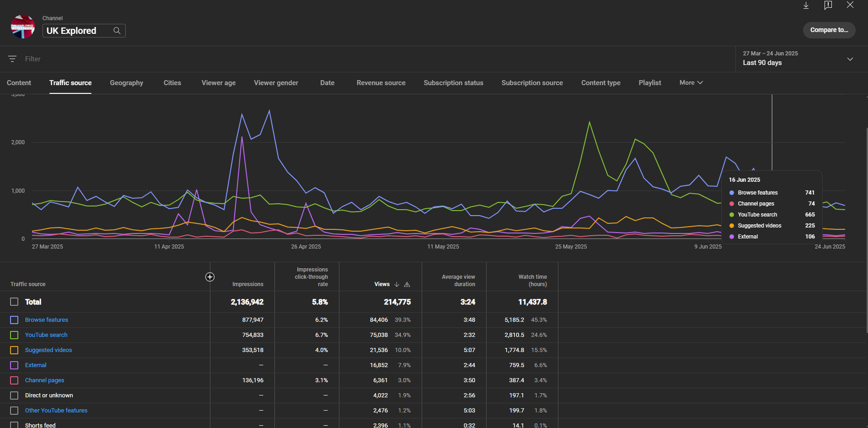Click the 11 May 2025 axis label
The image size is (868, 428).
tap(443, 247)
